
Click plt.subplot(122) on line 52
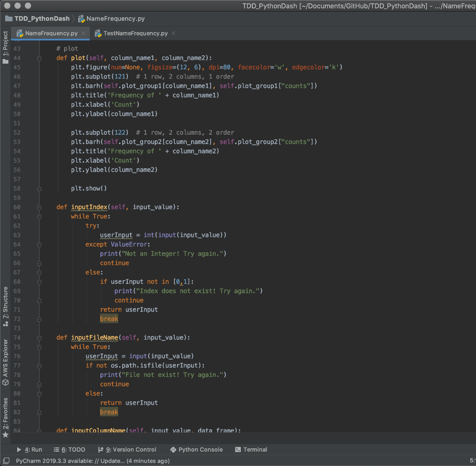[99, 132]
